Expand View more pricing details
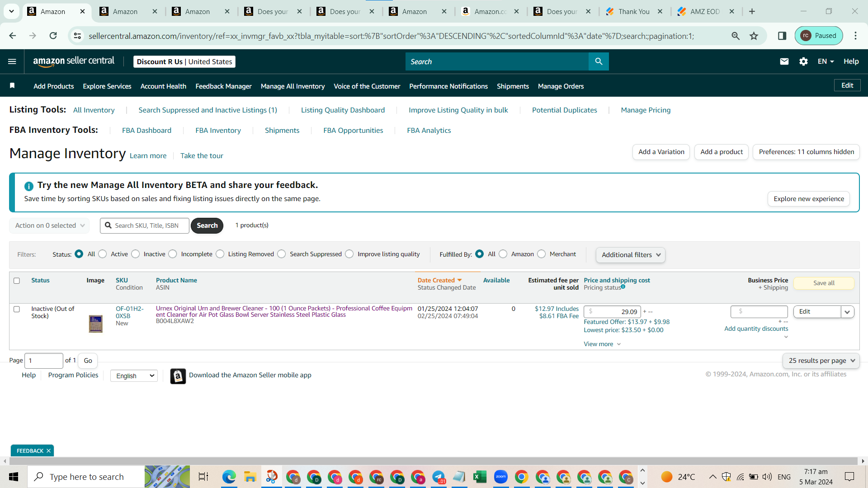This screenshot has height=488, width=868. pos(602,344)
